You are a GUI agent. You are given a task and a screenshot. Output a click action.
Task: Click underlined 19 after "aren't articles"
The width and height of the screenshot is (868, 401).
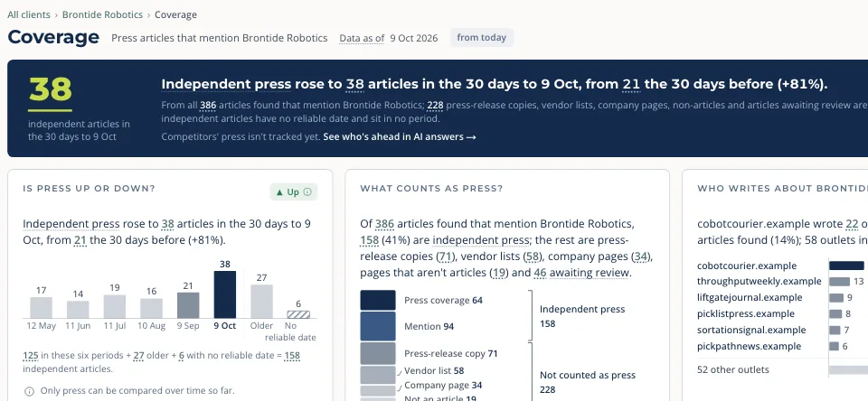pyautogui.click(x=497, y=273)
